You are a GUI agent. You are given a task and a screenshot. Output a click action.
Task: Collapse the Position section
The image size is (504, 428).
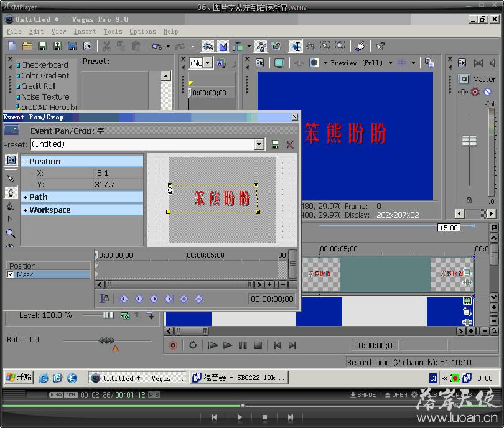point(25,162)
